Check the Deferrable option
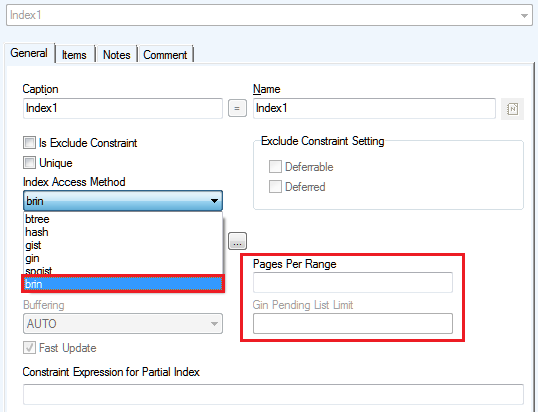 pos(275,167)
